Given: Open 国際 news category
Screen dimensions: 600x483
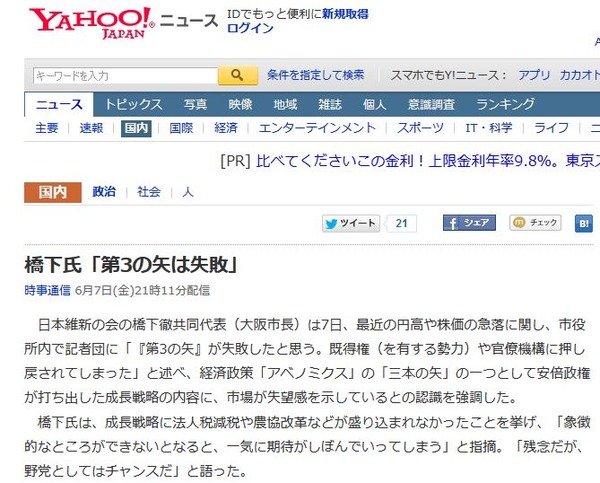Looking at the screenshot, I should 181,128.
